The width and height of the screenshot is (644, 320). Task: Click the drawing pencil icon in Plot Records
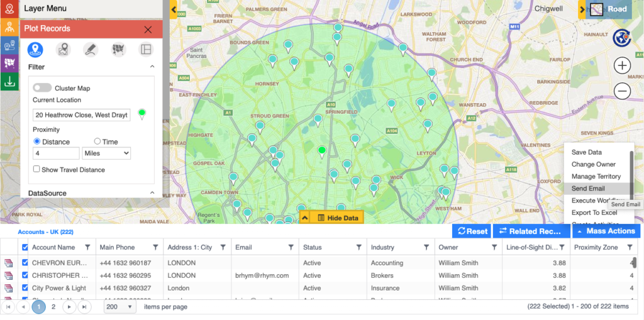point(91,49)
